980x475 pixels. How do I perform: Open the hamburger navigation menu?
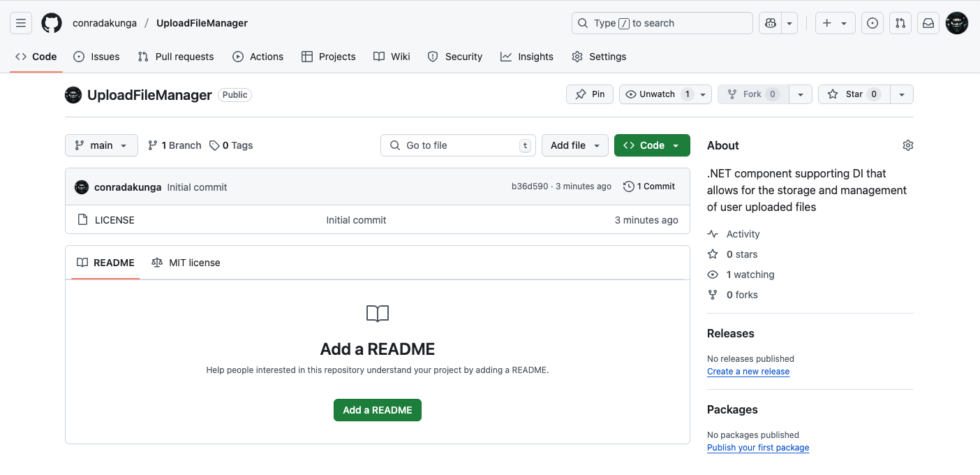point(21,23)
